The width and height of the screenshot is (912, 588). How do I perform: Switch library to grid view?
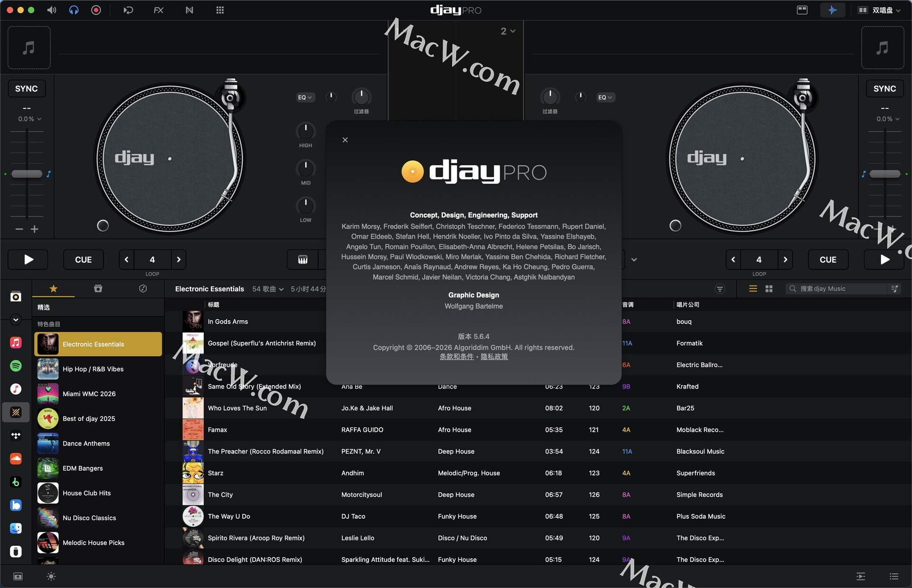click(769, 289)
